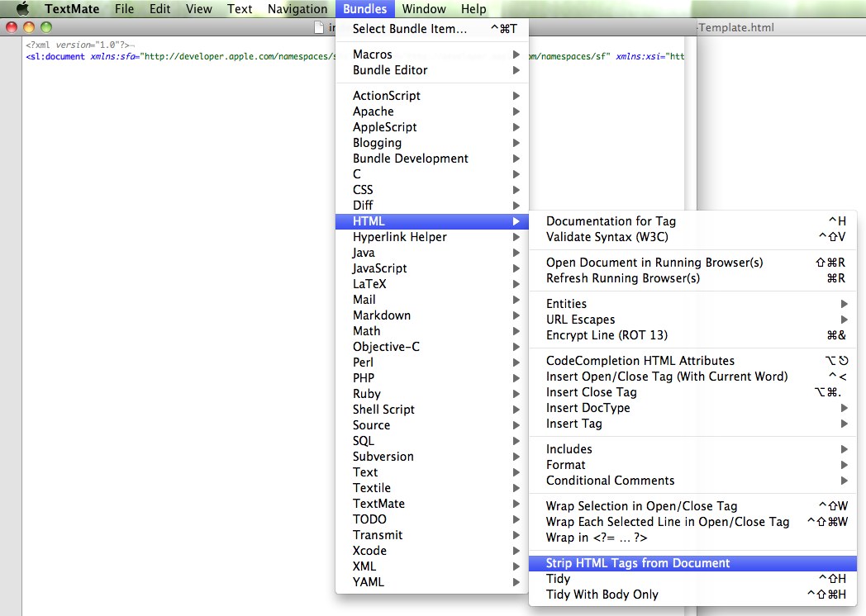Expand the Bundle Development submenu
866x616 pixels.
pyautogui.click(x=432, y=159)
